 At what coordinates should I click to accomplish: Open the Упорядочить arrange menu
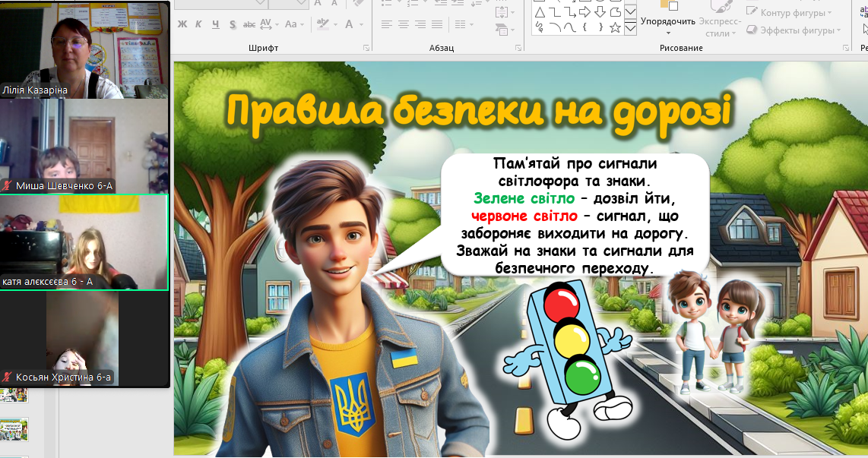667,21
